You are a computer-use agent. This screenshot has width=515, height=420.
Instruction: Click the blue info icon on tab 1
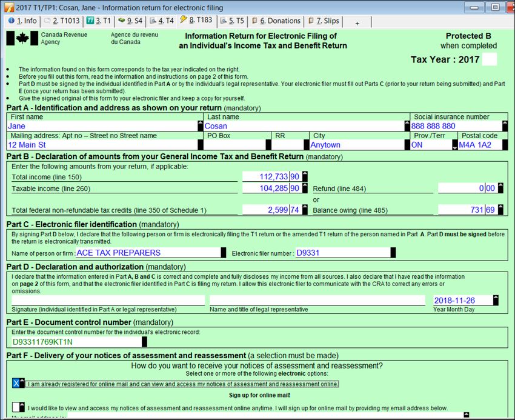[x=11, y=21]
